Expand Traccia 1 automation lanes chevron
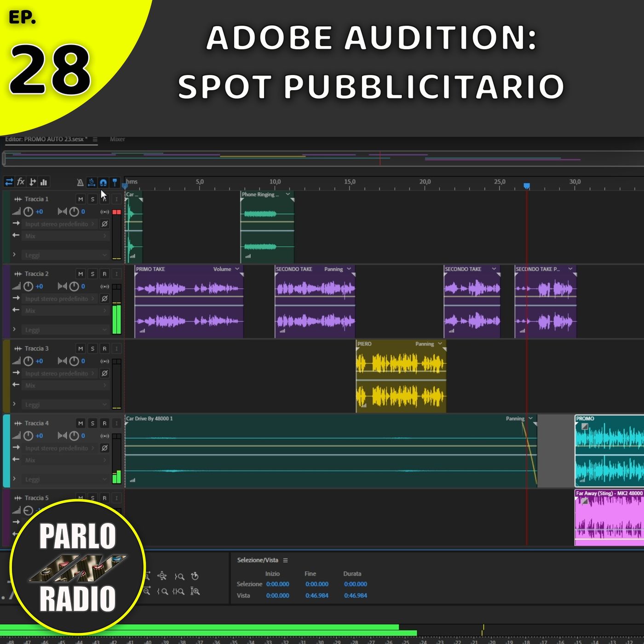 14,254
